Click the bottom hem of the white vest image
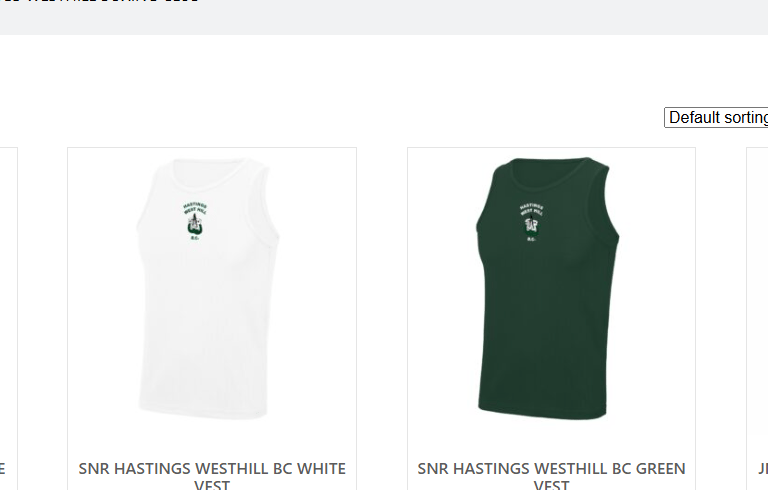Viewport: 768px width, 490px height. tap(203, 411)
